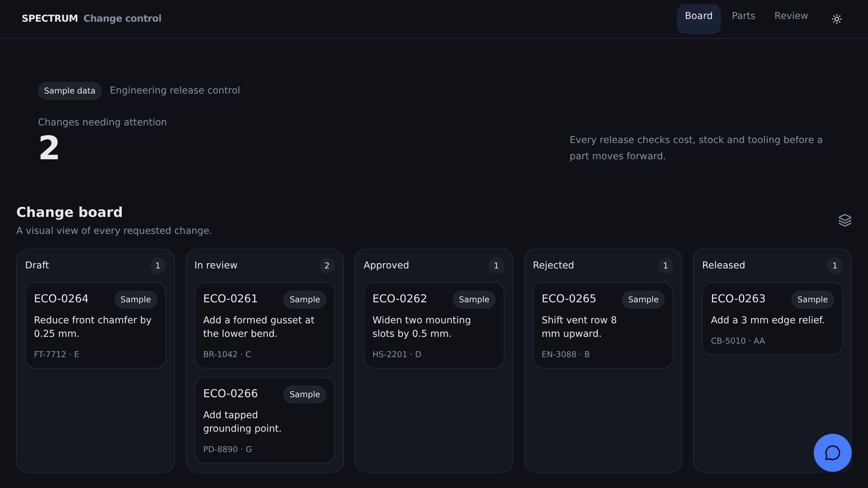Click the Rejected column count badge
868x488 pixels.
(665, 265)
